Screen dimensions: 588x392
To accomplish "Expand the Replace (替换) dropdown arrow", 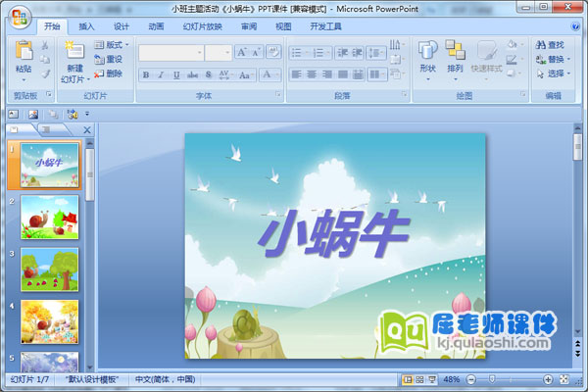I will [x=568, y=59].
